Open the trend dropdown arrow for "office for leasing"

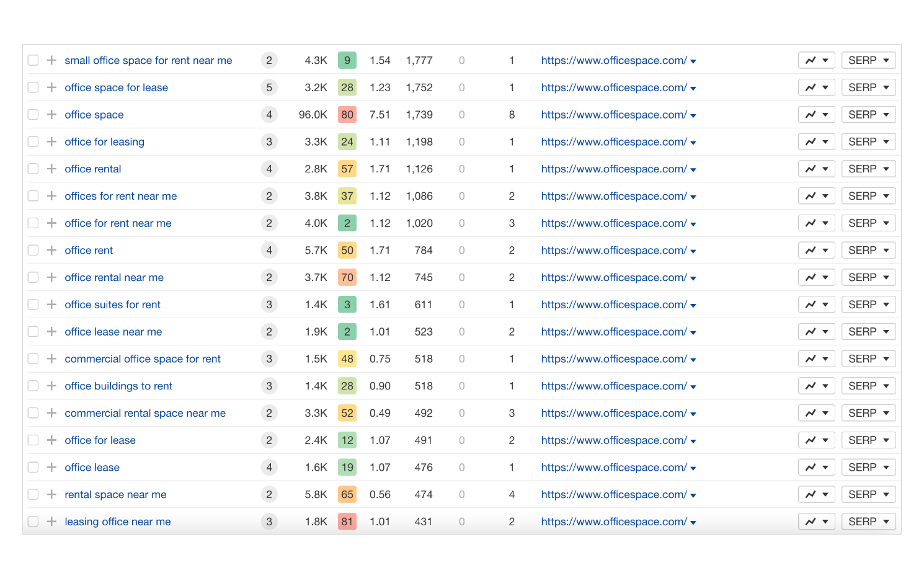[x=825, y=141]
